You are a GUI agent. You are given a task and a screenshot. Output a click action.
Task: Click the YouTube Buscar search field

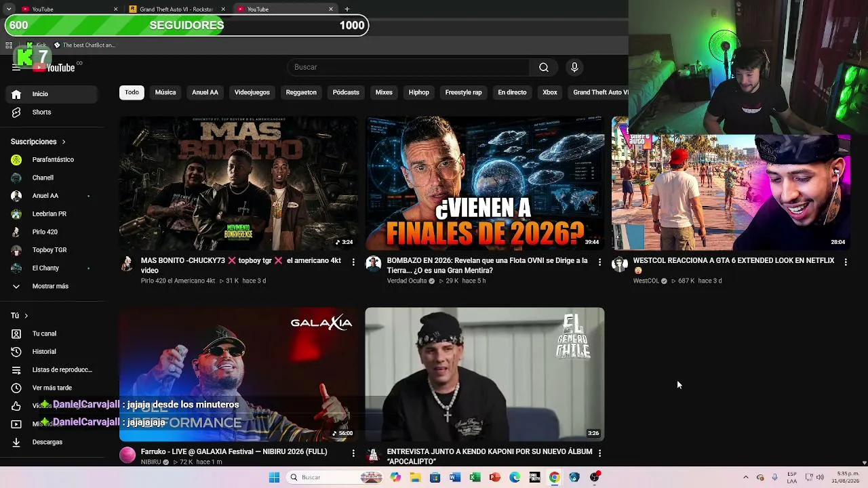pyautogui.click(x=410, y=67)
